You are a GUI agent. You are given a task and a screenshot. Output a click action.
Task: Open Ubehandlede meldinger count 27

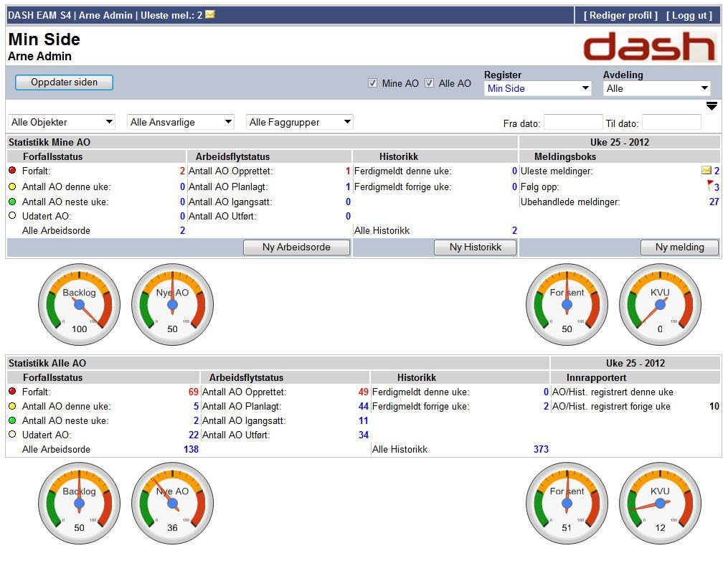pyautogui.click(x=714, y=202)
